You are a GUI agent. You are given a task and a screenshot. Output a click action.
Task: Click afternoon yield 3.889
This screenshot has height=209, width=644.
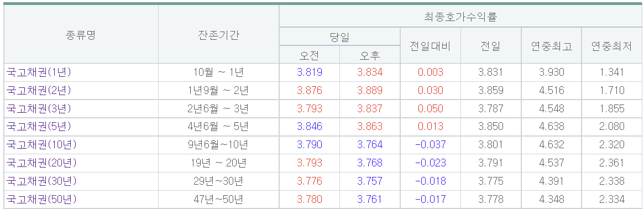370,90
